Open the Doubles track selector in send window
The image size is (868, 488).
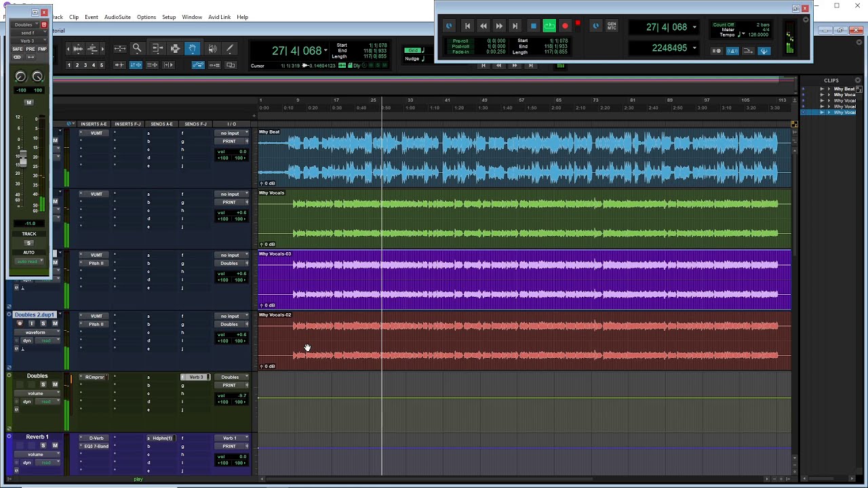tap(26, 24)
